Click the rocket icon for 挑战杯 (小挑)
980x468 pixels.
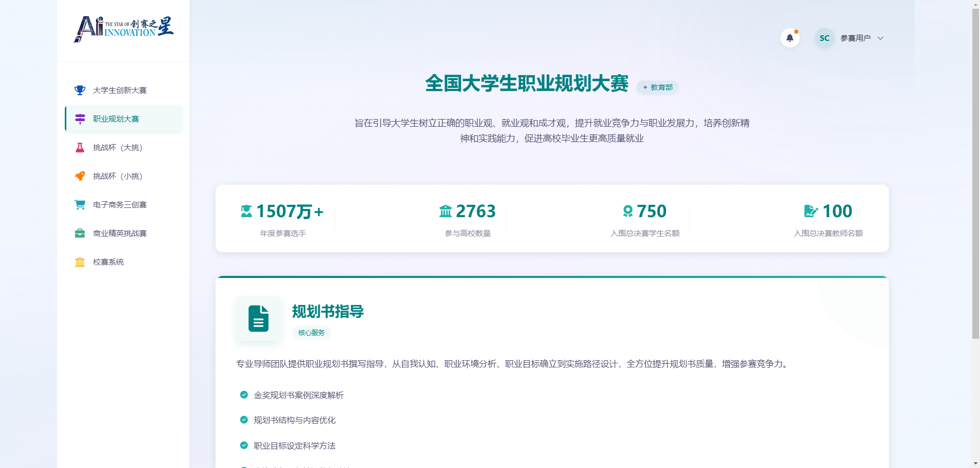pos(80,176)
